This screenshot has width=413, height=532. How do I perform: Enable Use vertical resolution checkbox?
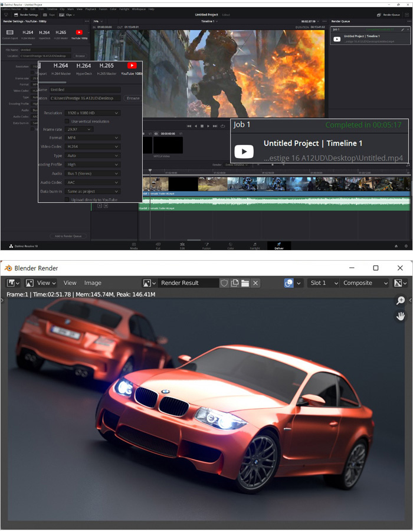click(67, 121)
